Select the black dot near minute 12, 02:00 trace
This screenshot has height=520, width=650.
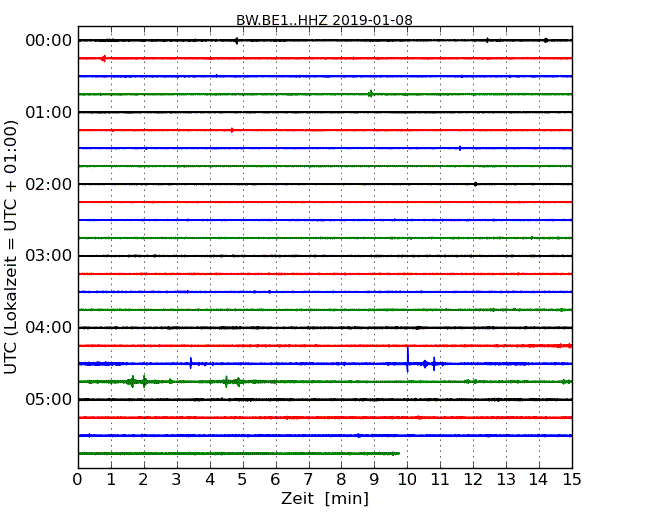coord(475,184)
